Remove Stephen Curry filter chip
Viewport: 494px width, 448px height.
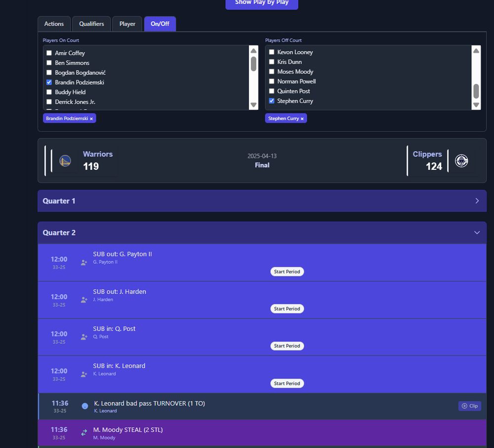(x=302, y=119)
